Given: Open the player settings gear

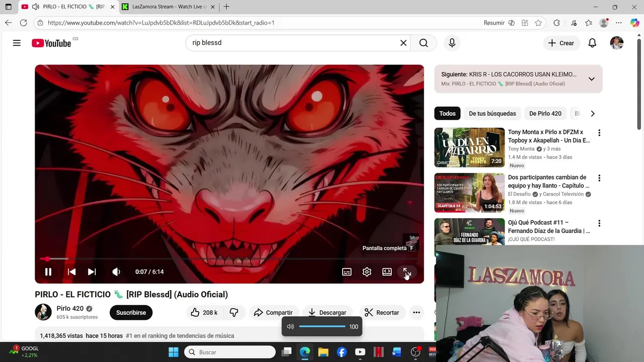Looking at the screenshot, I should [x=367, y=271].
